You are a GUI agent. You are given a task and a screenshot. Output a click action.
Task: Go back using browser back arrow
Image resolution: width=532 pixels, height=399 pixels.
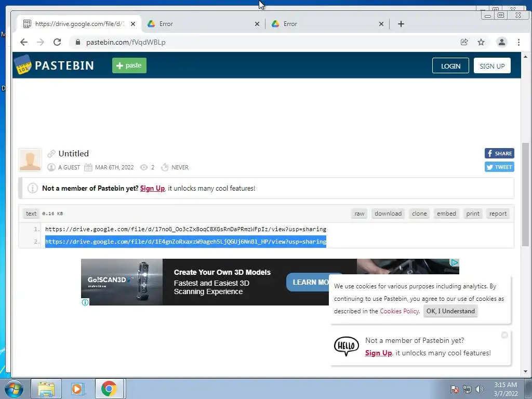(x=24, y=42)
